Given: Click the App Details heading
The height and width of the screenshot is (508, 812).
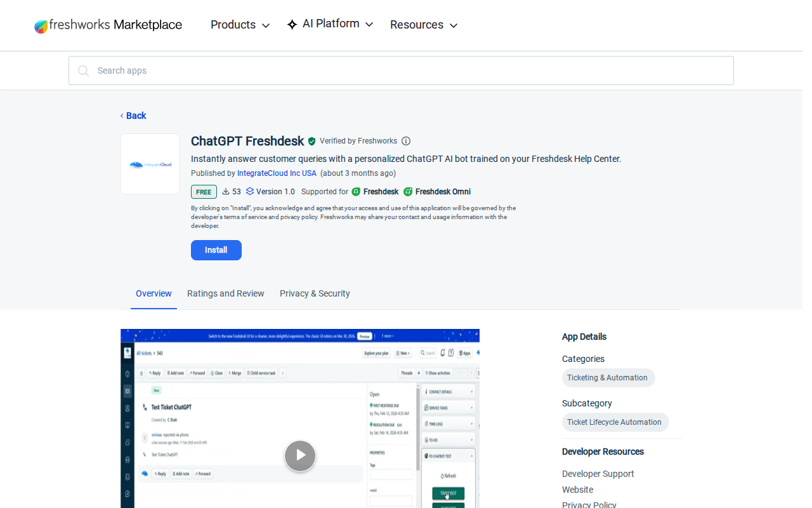Looking at the screenshot, I should click(584, 337).
